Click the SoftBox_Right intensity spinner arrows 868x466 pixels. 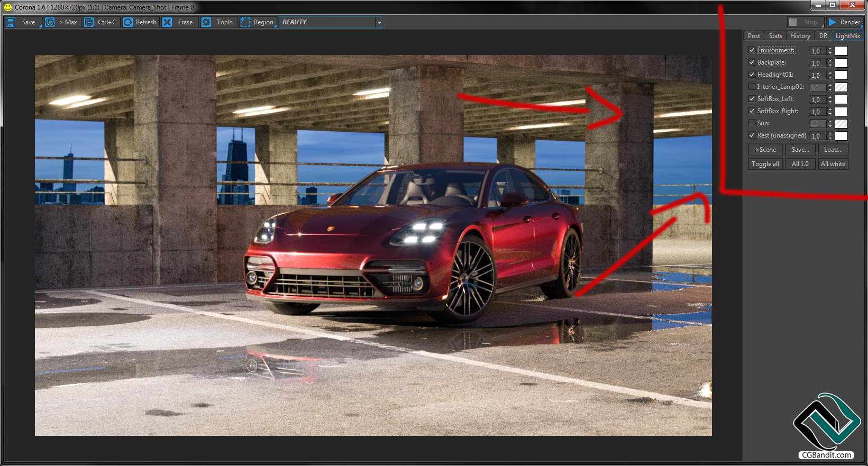click(x=830, y=112)
